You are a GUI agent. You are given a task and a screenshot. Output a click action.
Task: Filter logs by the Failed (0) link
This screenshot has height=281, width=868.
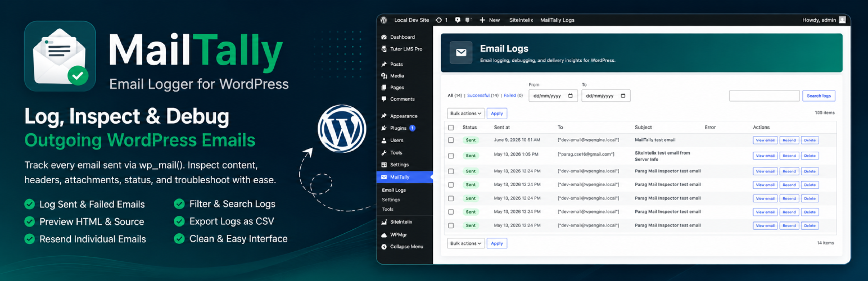pos(513,96)
